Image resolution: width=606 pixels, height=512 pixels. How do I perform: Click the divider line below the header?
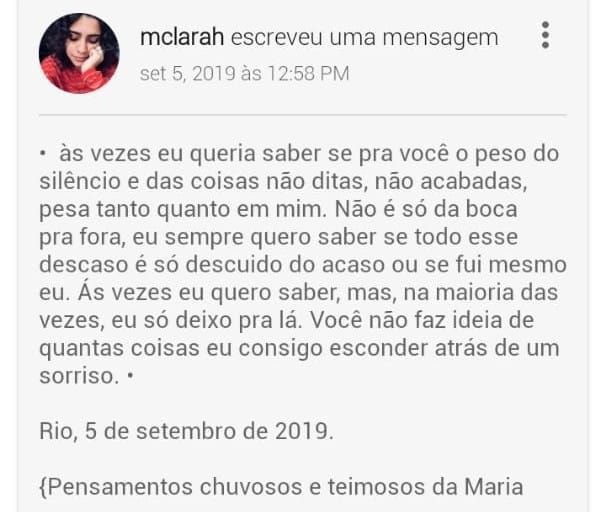[303, 115]
